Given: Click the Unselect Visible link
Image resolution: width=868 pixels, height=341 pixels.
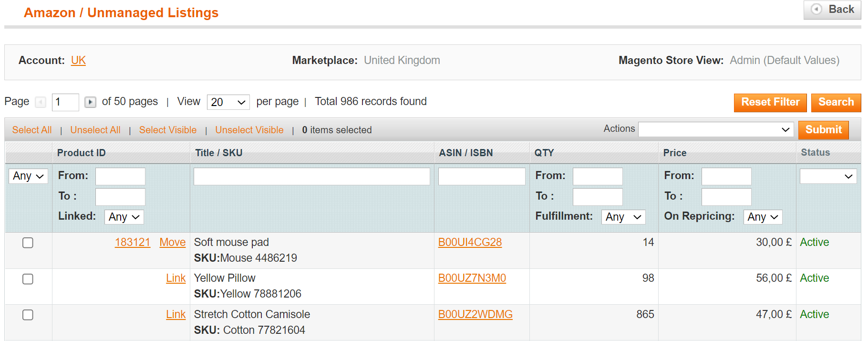Looking at the screenshot, I should point(249,130).
